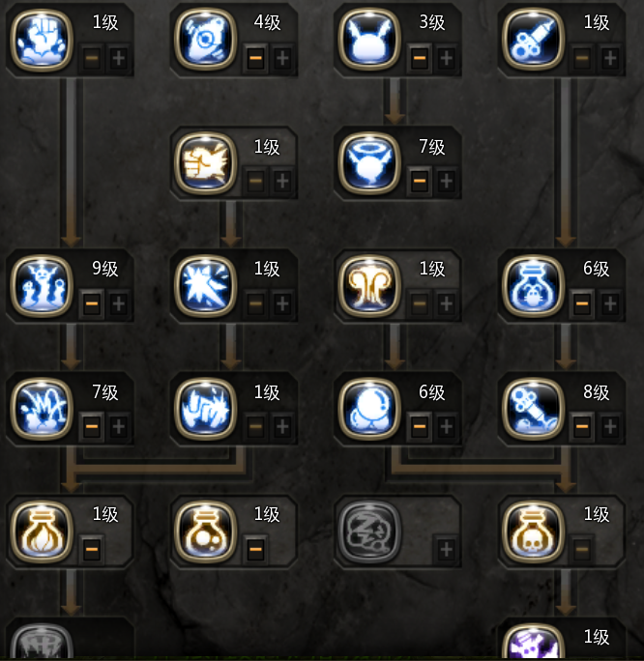Click the greyed-out sleeping Zz skill icon

(x=369, y=532)
